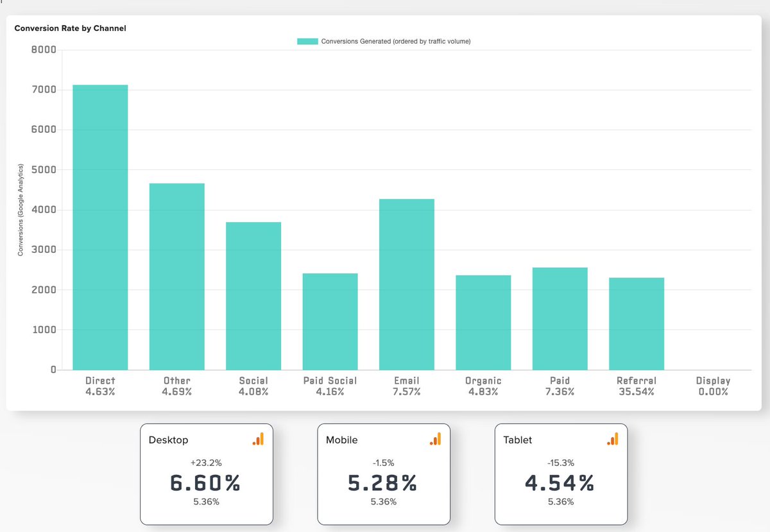Click the 6.60% Desktop conversion value

click(x=206, y=483)
